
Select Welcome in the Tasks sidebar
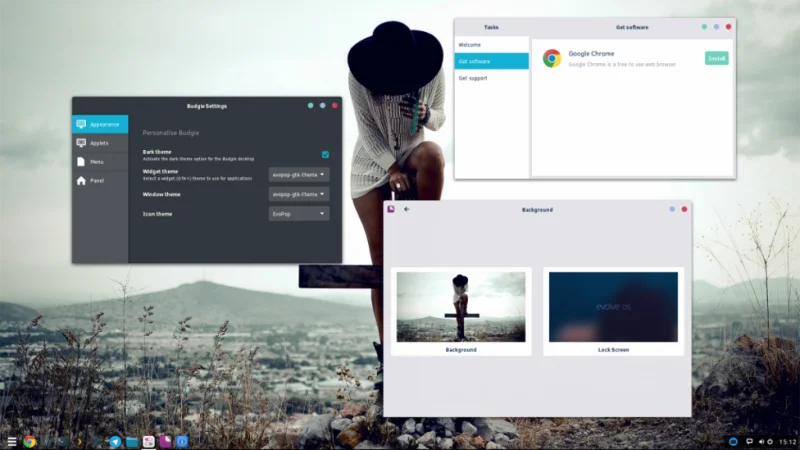coord(491,45)
